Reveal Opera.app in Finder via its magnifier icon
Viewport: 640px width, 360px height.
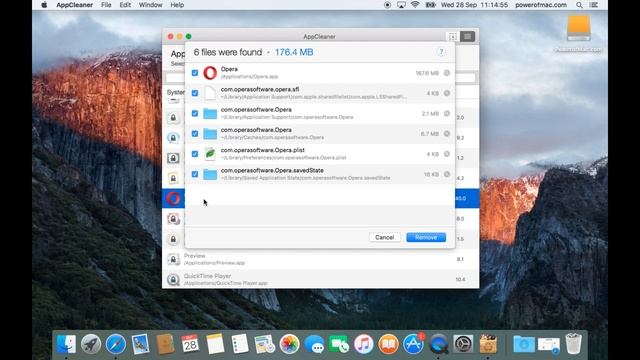click(x=447, y=73)
